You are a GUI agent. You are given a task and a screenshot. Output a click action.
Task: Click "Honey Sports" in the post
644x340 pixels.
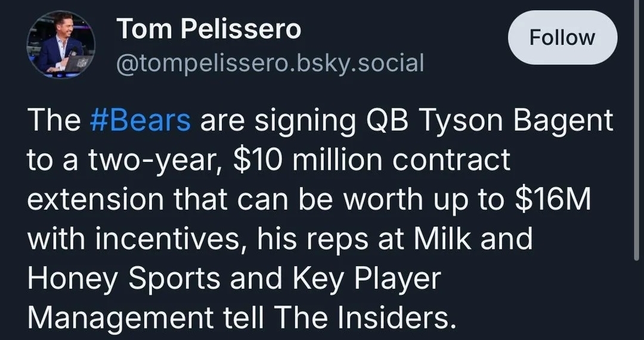click(123, 279)
